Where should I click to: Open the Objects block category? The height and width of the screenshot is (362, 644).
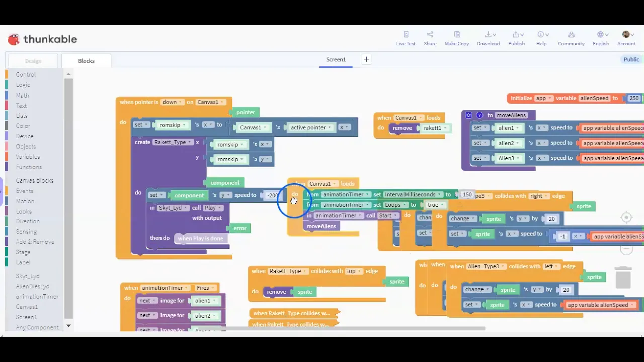point(26,146)
